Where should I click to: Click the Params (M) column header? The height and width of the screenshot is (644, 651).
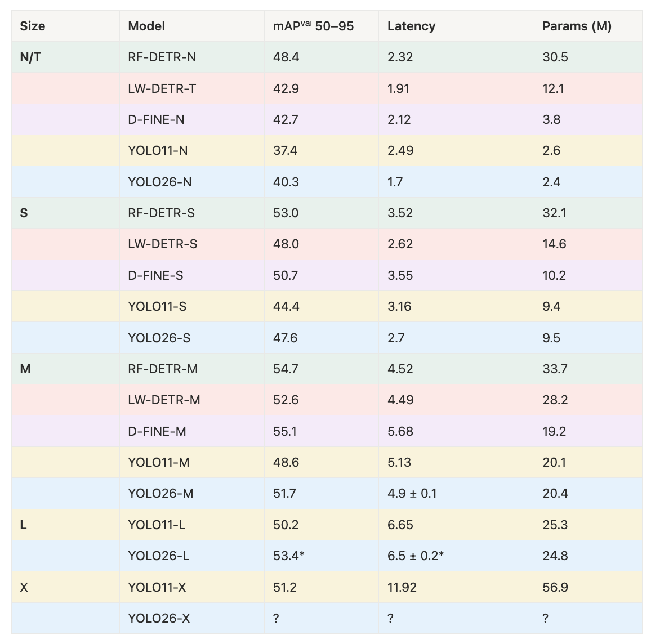(577, 26)
